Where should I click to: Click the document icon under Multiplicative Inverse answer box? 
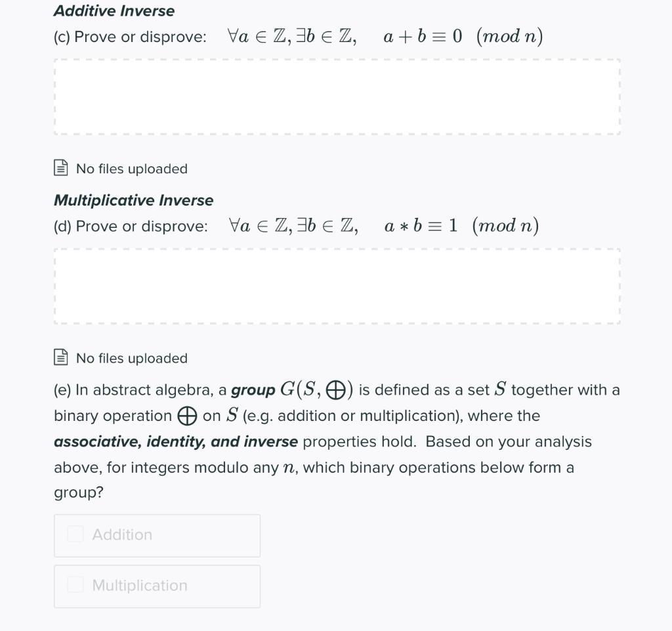tap(60, 359)
